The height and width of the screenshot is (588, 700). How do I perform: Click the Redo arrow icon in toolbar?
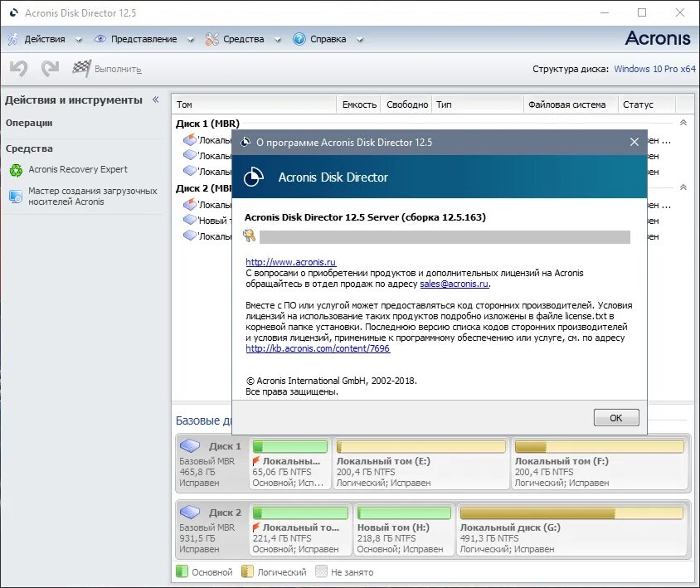coord(50,69)
